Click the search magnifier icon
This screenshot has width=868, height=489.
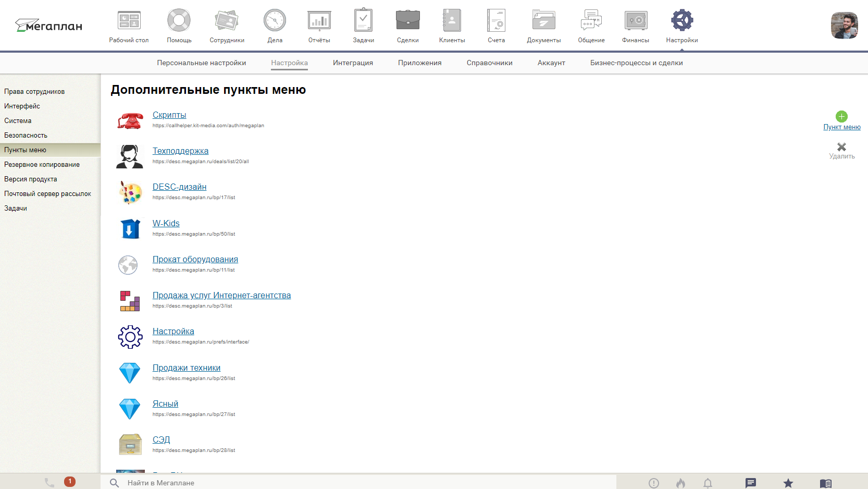(115, 483)
